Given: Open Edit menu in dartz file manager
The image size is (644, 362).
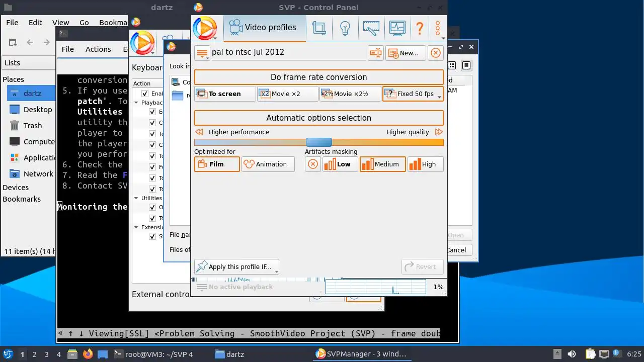Looking at the screenshot, I should 35,22.
